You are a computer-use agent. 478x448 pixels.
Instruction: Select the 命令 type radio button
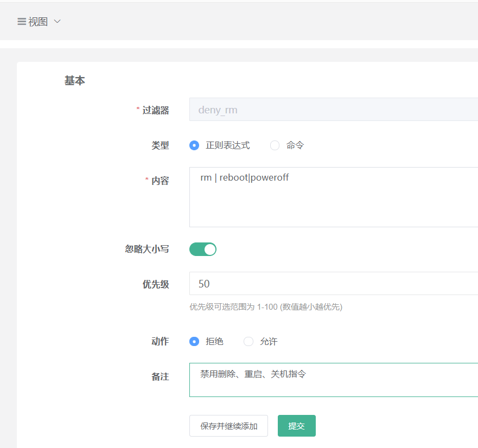pyautogui.click(x=275, y=145)
